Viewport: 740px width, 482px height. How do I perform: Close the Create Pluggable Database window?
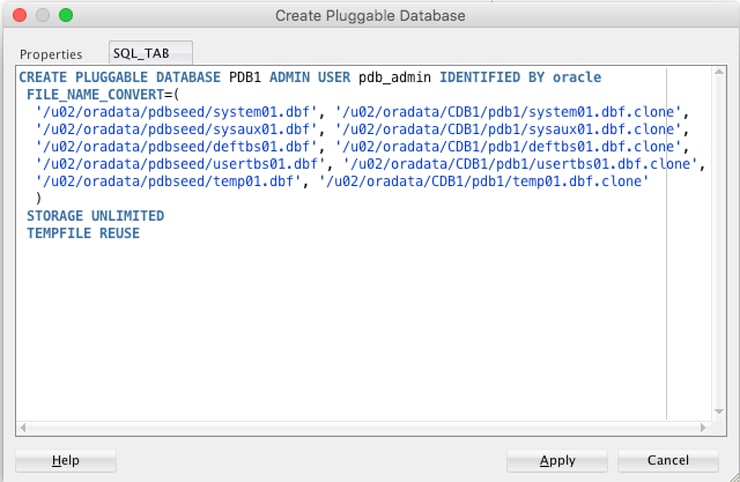coord(20,15)
